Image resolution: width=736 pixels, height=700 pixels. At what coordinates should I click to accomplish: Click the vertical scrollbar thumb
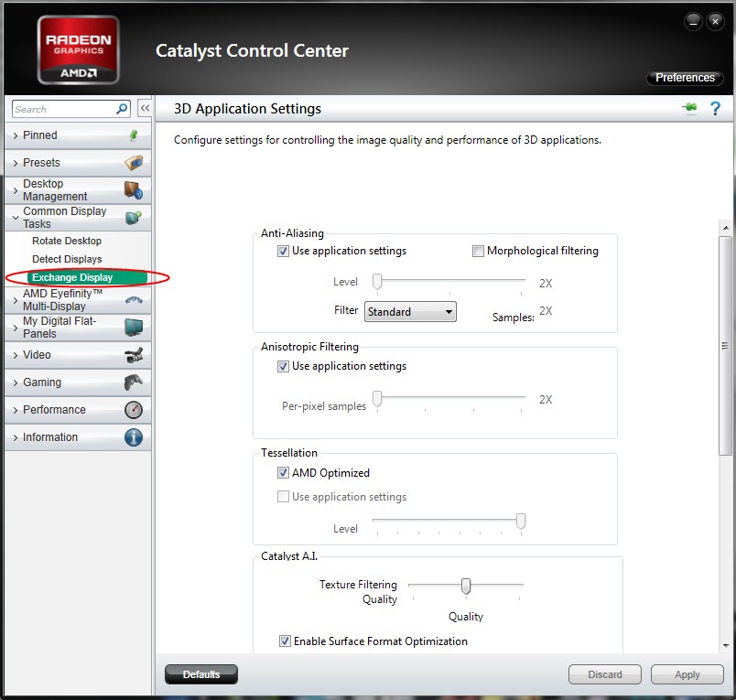[726, 346]
